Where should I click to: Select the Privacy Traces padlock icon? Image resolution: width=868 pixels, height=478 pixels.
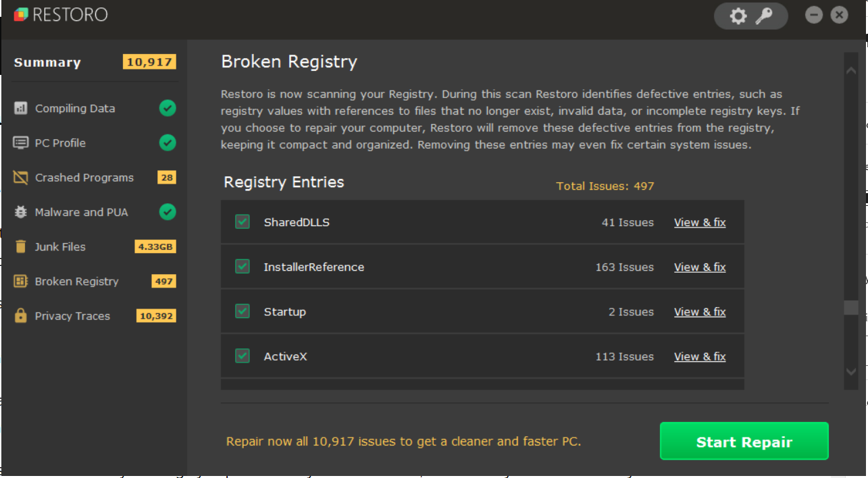(21, 316)
